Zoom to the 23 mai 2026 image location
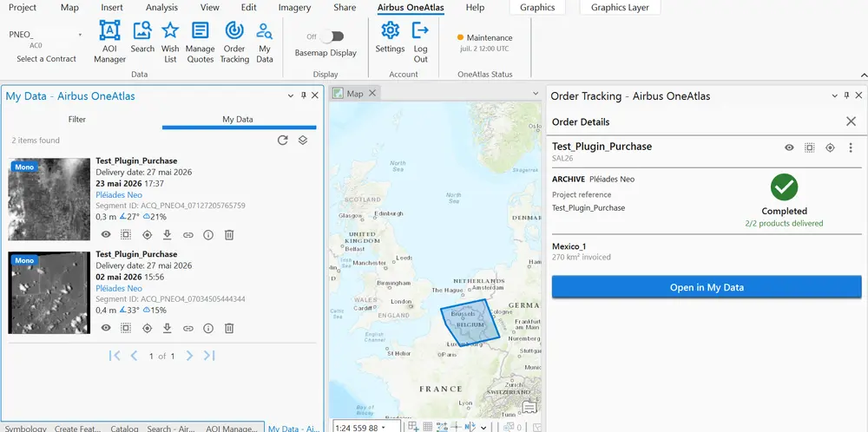868x432 pixels. pos(147,234)
